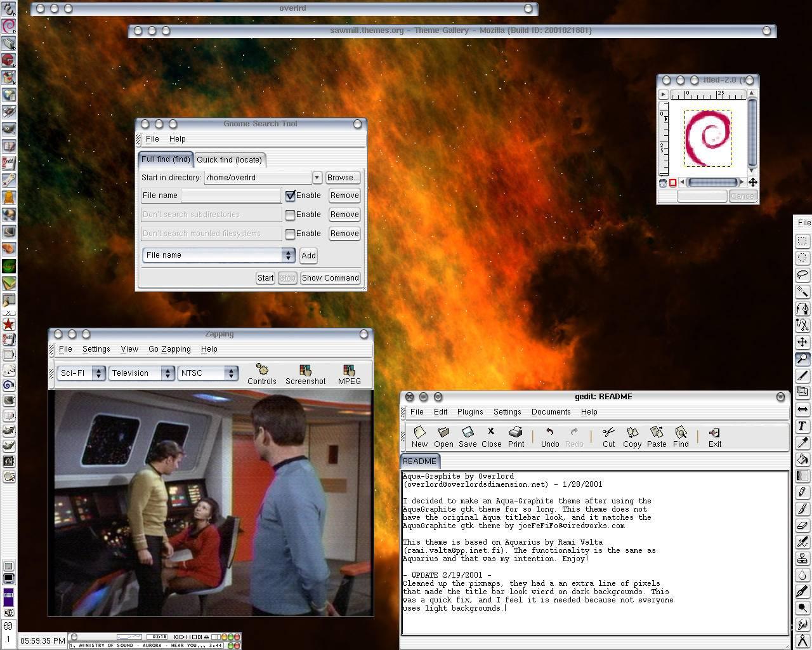Open Sci-Fi channel dropdown in Zapping
Screen dimensions: 812x650
coord(81,373)
